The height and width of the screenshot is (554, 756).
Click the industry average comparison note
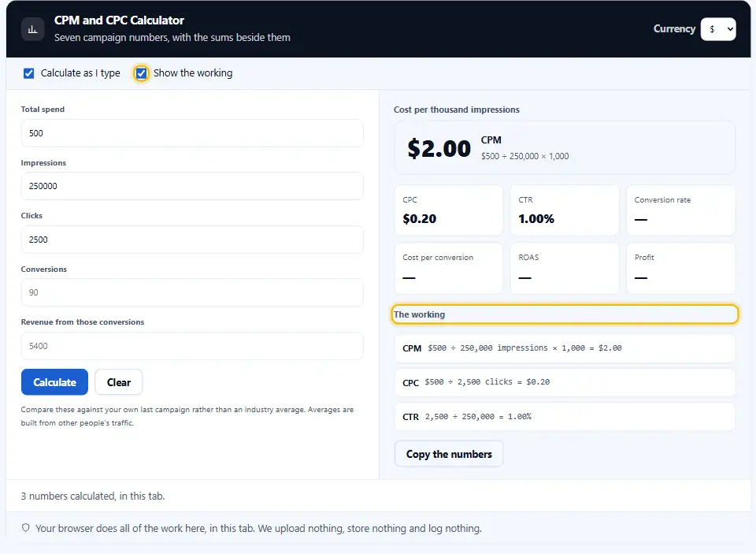tap(187, 416)
